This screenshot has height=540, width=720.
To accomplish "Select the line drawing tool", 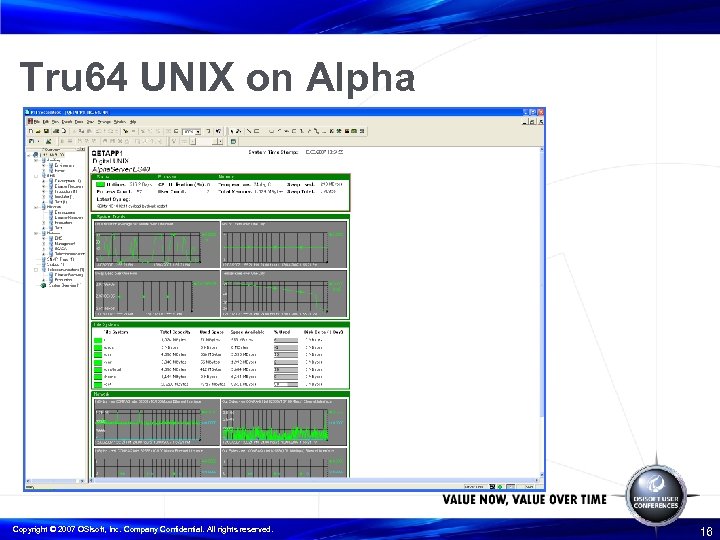I will click(x=249, y=131).
